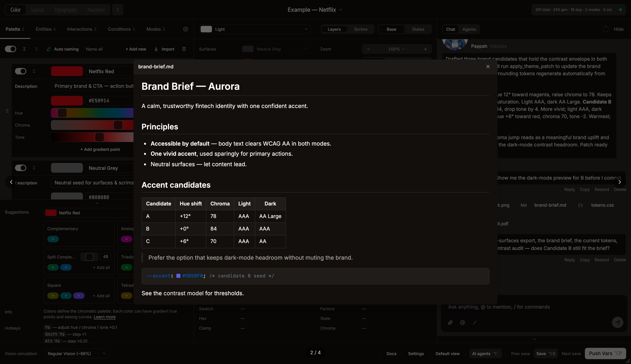The width and height of the screenshot is (631, 364).
Task: Toggle the Neutral Grey color switch
Action: tap(20, 168)
